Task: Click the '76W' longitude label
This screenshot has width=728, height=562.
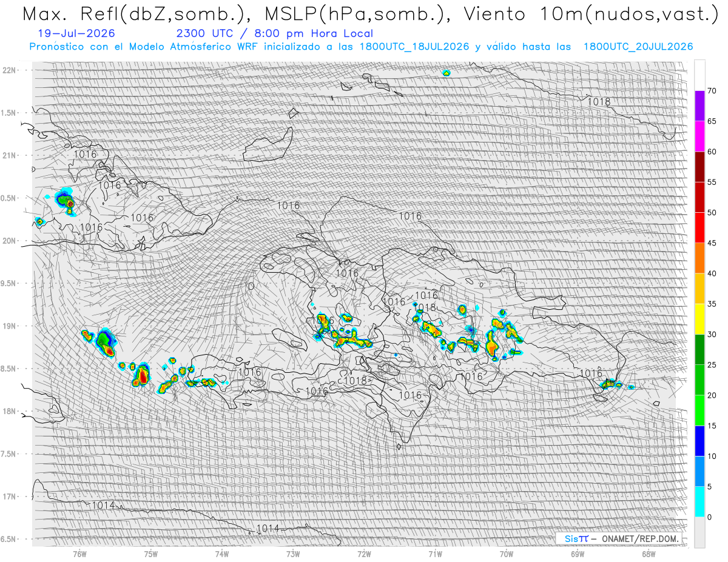Action: (x=79, y=554)
